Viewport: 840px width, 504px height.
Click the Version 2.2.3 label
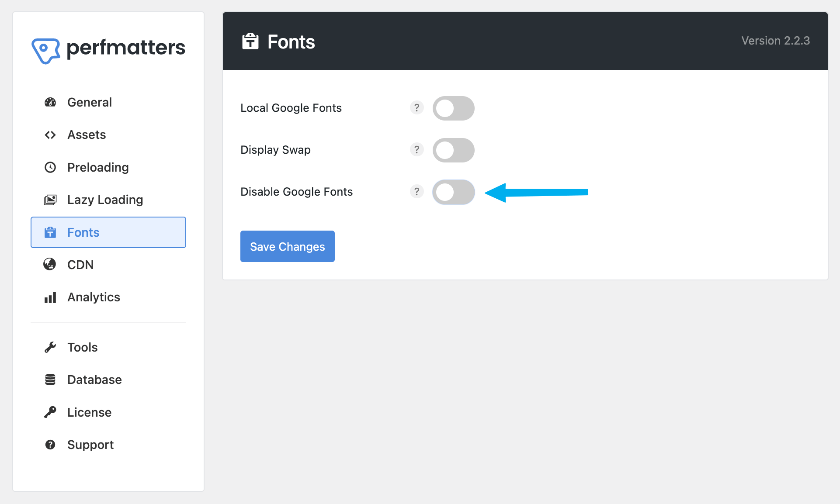coord(775,40)
